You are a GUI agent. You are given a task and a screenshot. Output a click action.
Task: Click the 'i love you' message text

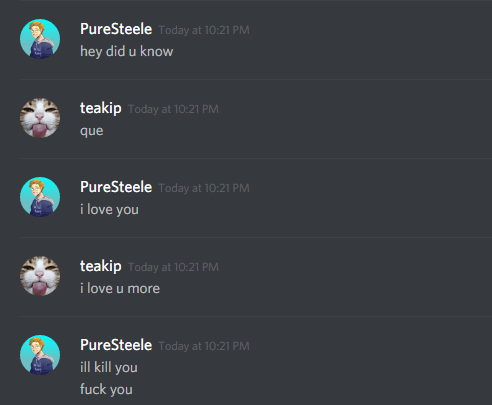coord(109,210)
